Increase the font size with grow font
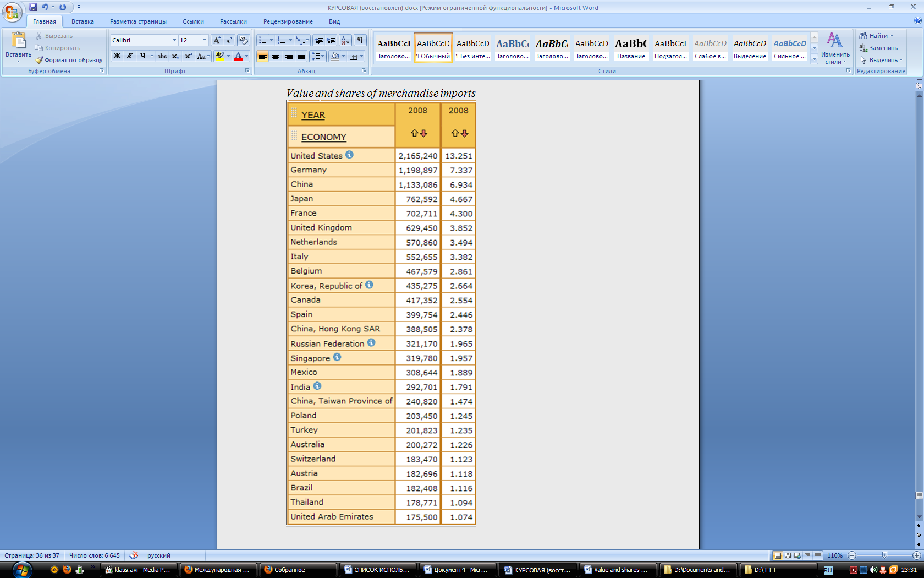This screenshot has height=578, width=924. pos(217,40)
